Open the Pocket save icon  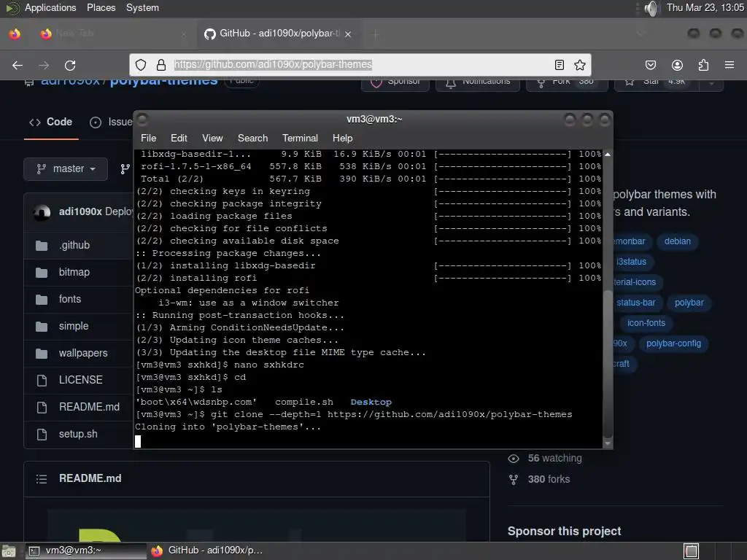tap(651, 65)
